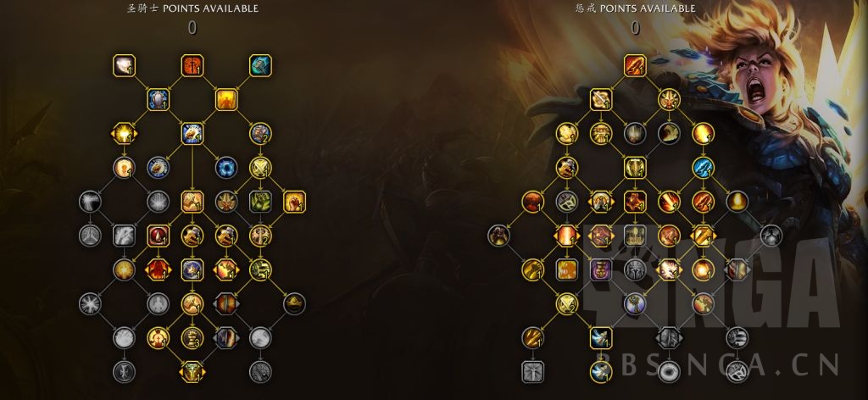Click the red spike square talent in class tree
Screen dimensions: 868x400
click(x=159, y=236)
